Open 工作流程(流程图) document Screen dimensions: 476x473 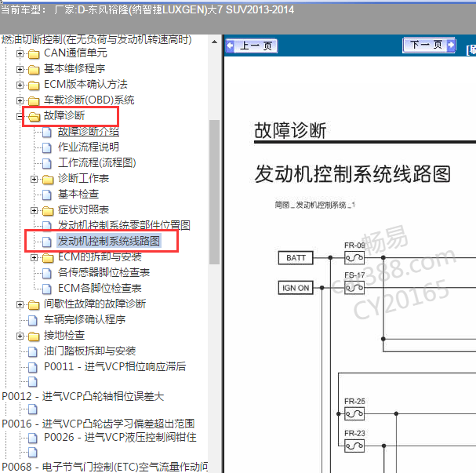(96, 163)
